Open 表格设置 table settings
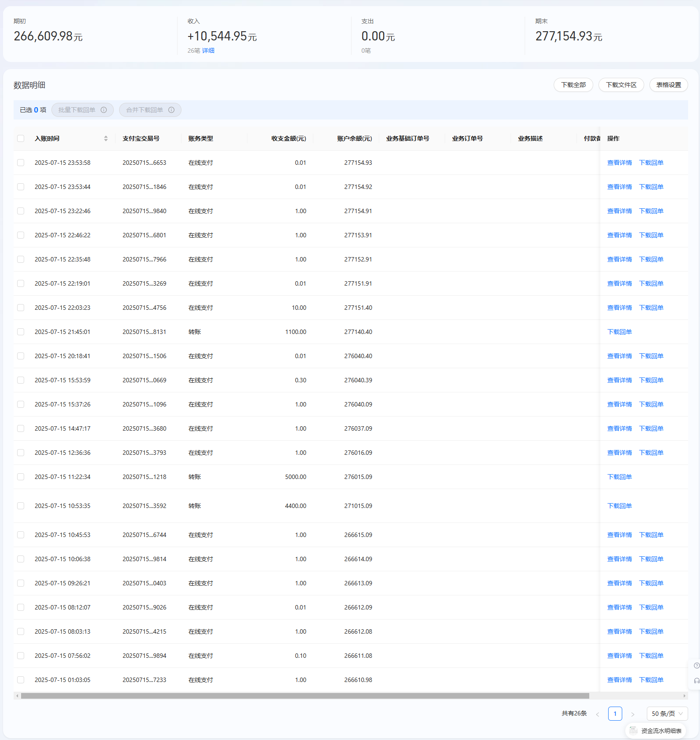 coord(668,85)
